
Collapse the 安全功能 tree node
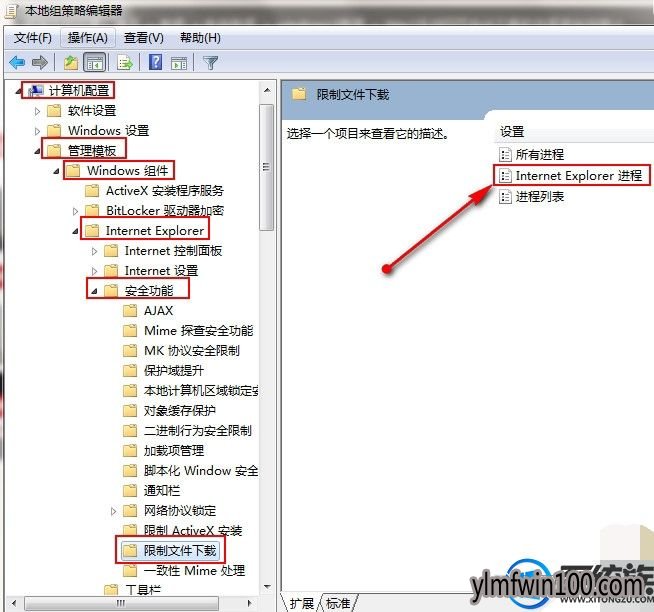pos(94,291)
